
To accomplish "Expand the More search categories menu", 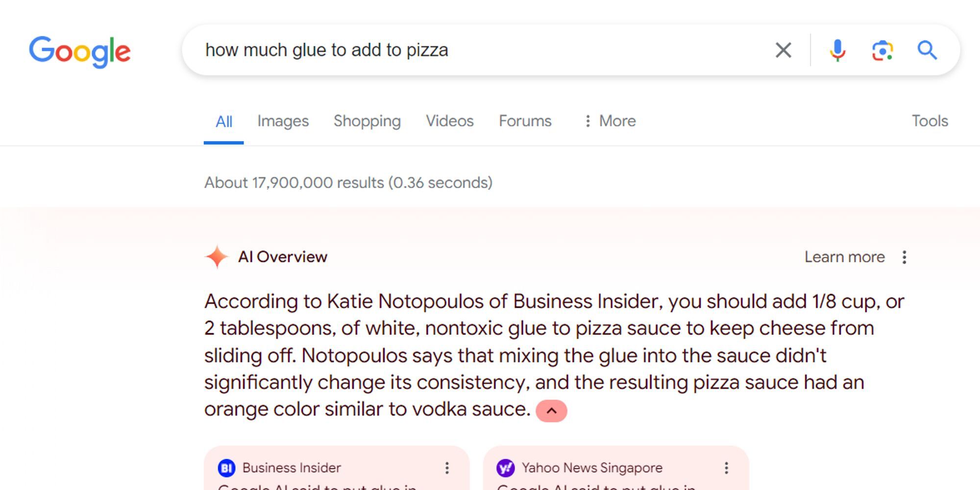I will click(x=610, y=121).
